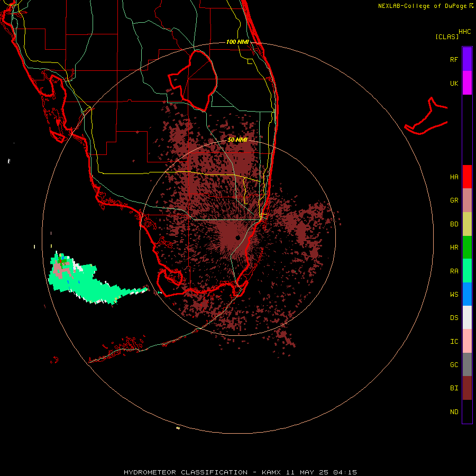Click the GR legend label

pyautogui.click(x=454, y=200)
